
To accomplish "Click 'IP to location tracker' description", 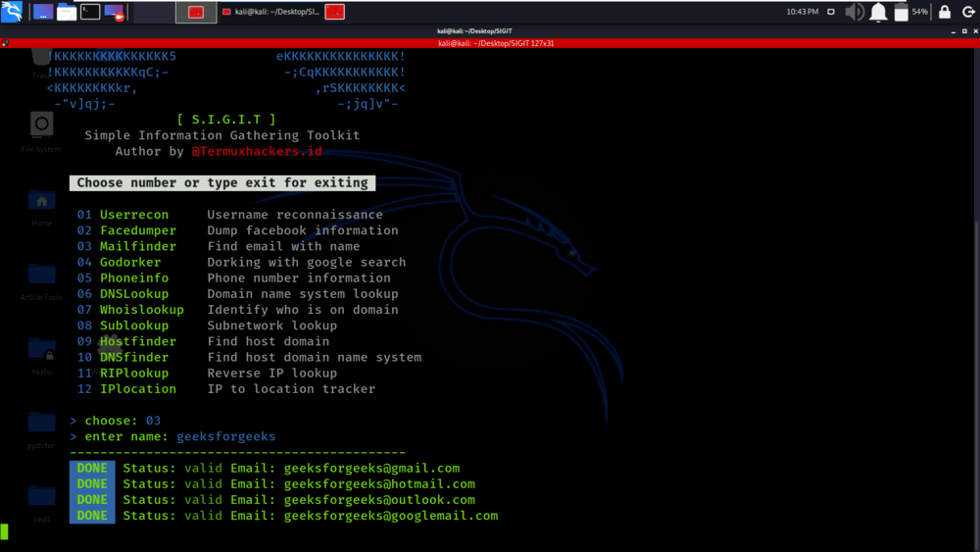I will 291,389.
